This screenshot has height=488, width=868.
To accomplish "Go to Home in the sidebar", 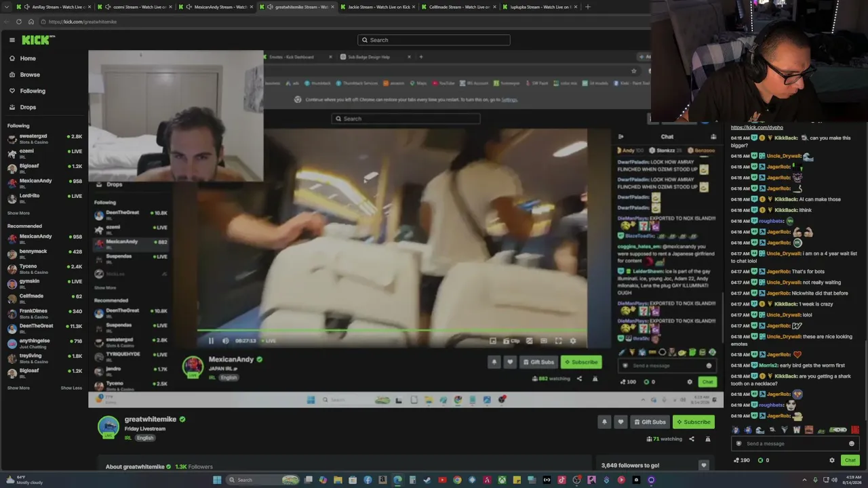I will click(x=28, y=58).
